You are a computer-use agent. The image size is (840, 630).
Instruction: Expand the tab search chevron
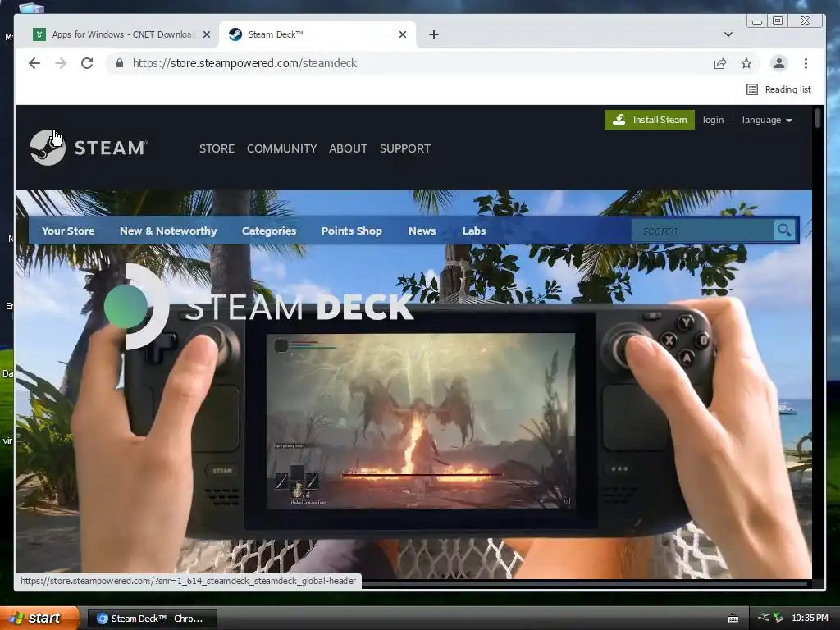pyautogui.click(x=728, y=34)
